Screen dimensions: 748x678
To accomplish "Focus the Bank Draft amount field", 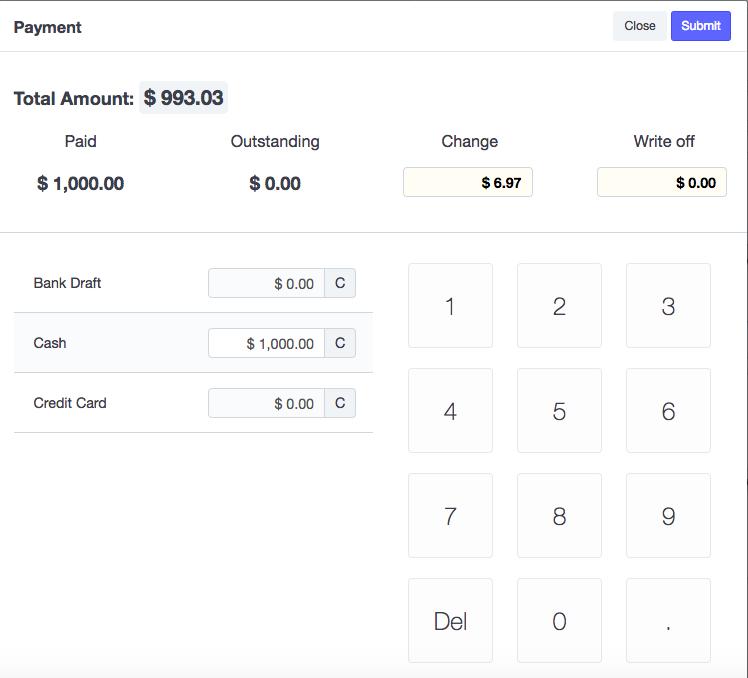I will (x=266, y=283).
